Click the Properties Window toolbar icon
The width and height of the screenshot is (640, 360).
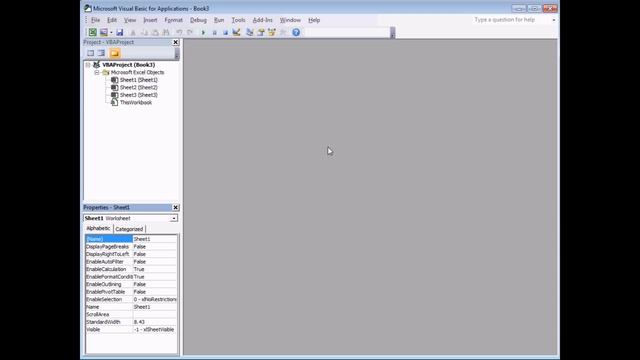261,32
